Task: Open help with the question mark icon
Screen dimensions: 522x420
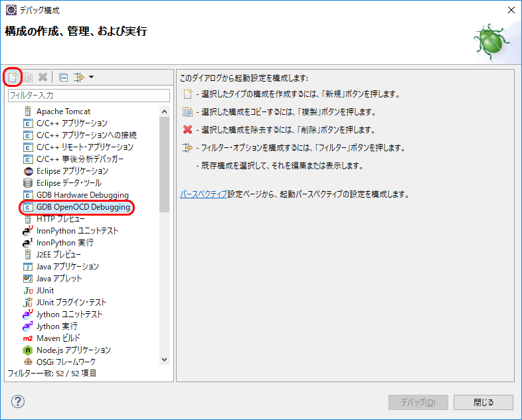Action: tap(18, 401)
